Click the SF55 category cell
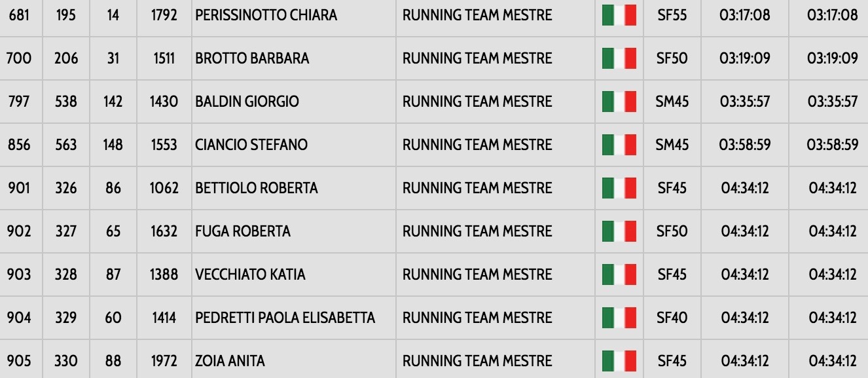Screen dimensions: 868x378 672,15
